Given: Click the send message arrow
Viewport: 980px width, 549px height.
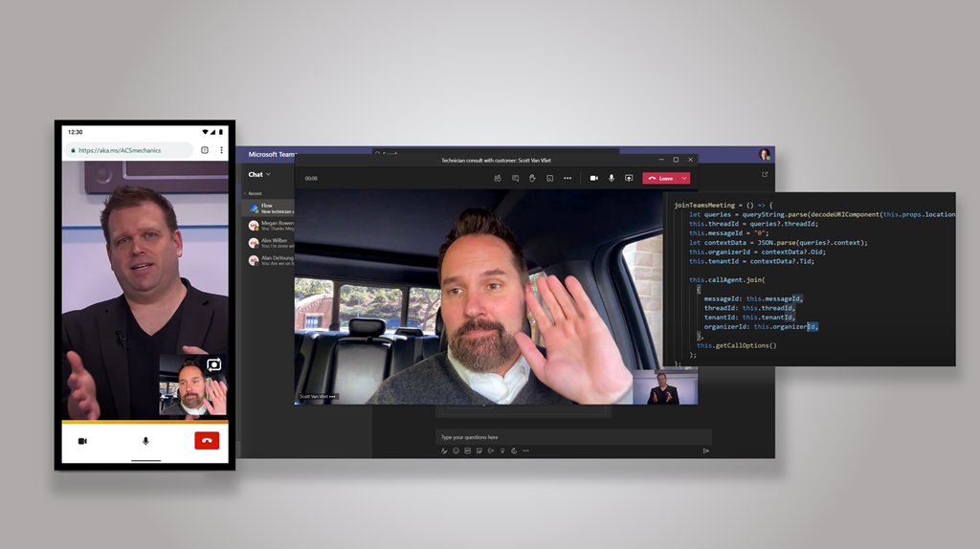Looking at the screenshot, I should click(x=706, y=450).
